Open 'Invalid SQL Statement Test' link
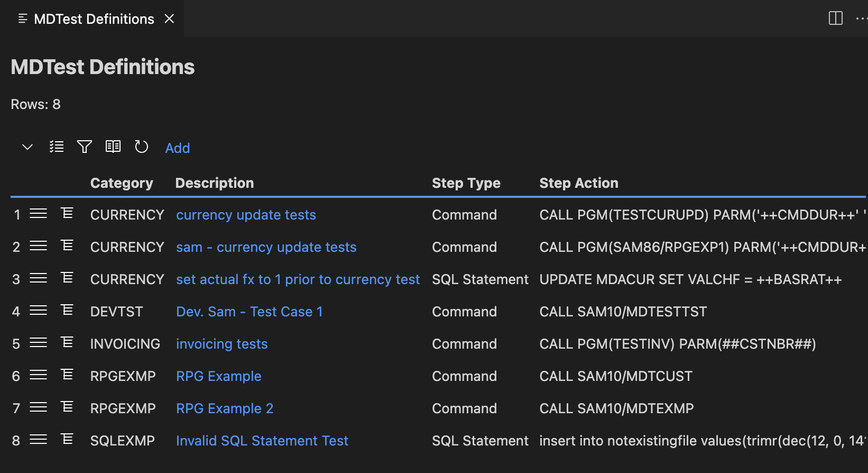Image resolution: width=868 pixels, height=473 pixels. click(262, 441)
